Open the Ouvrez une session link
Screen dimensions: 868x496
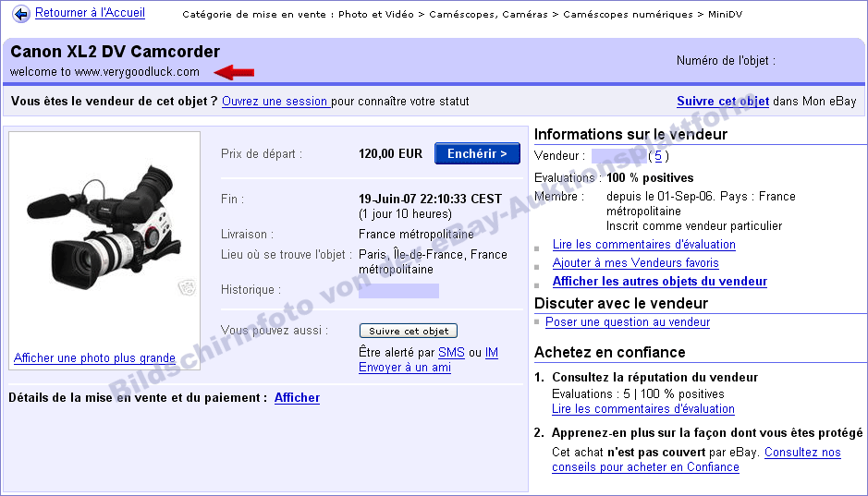pyautogui.click(x=275, y=102)
